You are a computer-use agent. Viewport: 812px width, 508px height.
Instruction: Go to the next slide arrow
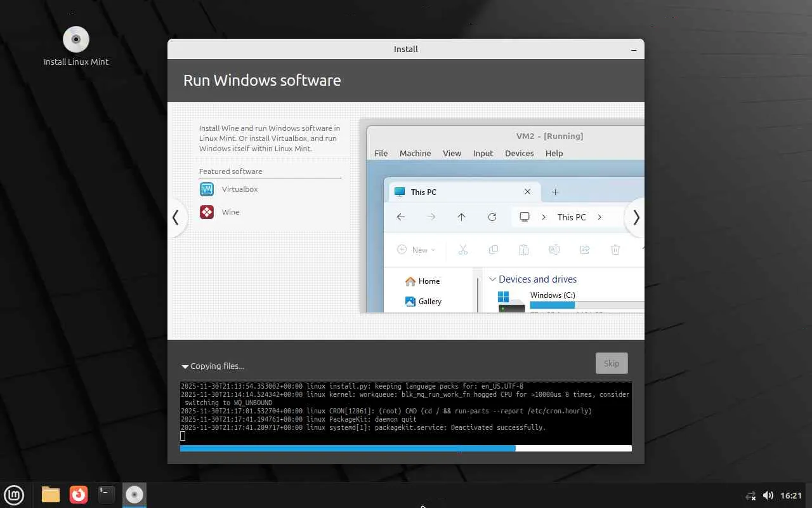(x=636, y=217)
